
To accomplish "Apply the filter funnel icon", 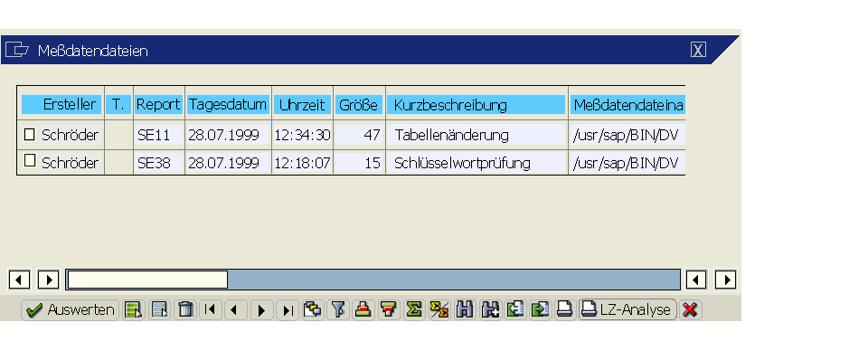I will point(337,309).
